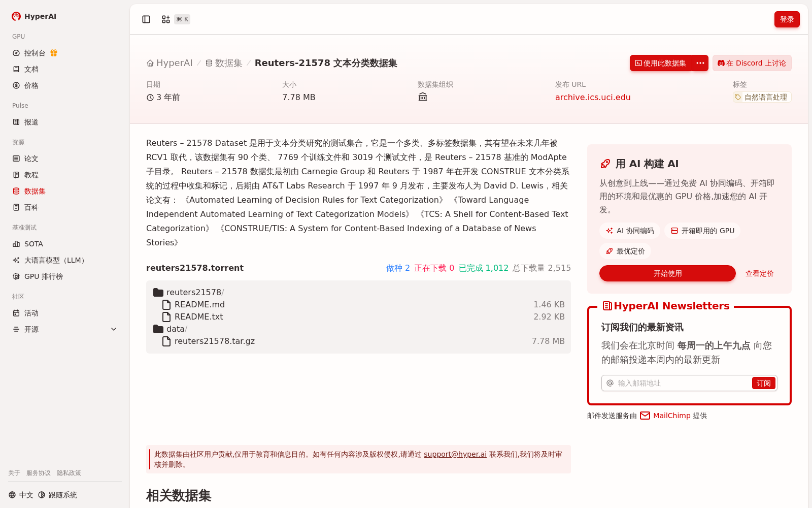Toggle the sidebar panel icon
Image resolution: width=812 pixels, height=508 pixels.
(x=146, y=19)
